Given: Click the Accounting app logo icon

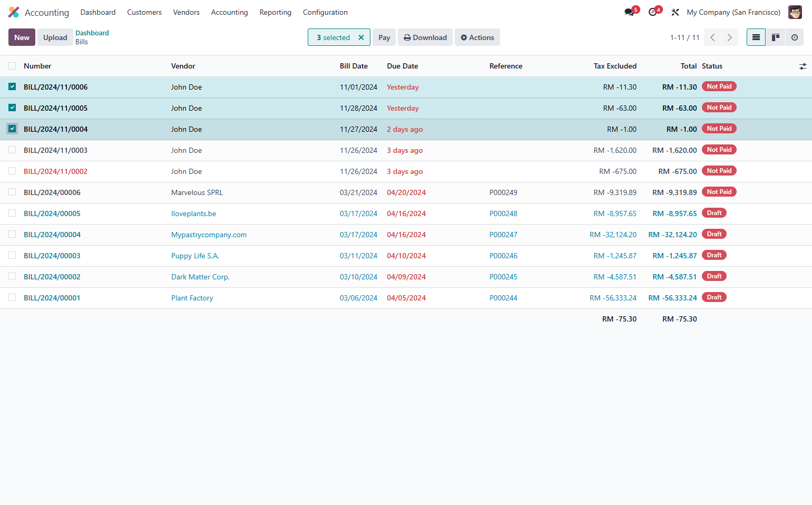Looking at the screenshot, I should coord(14,12).
